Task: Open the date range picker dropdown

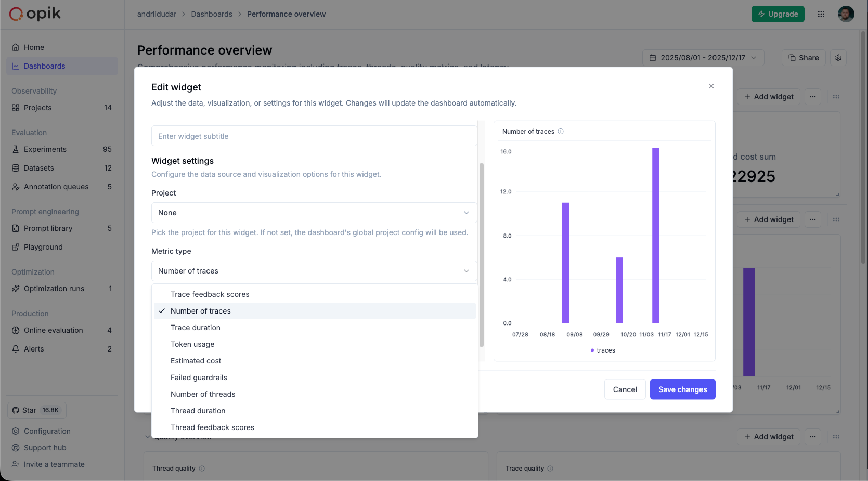Action: (x=703, y=58)
